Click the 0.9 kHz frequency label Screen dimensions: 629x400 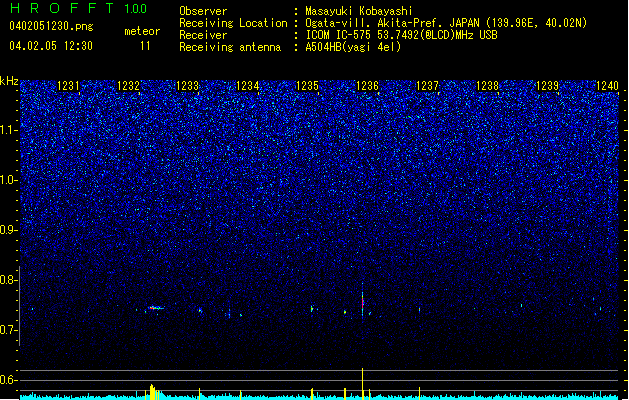[9, 230]
